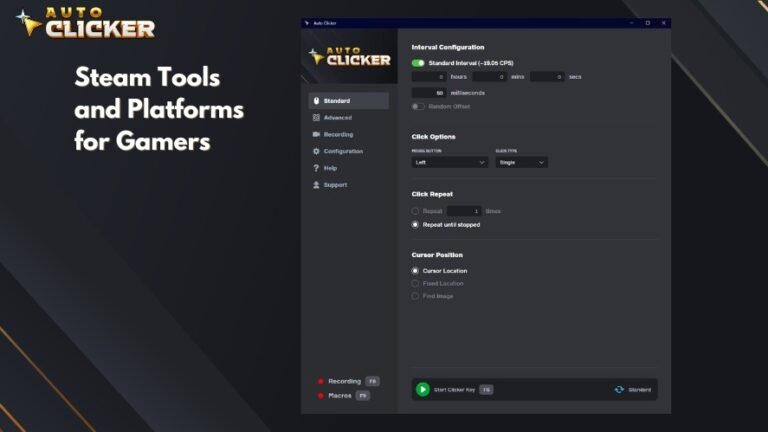Click the Advanced icon in the sidebar
The width and height of the screenshot is (768, 432).
pos(316,118)
